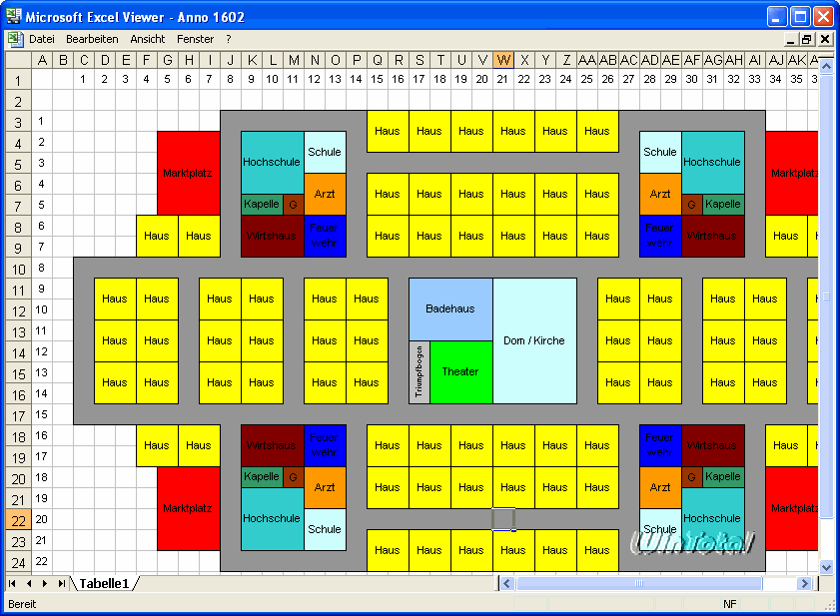Click the Badehaus cell block

(x=450, y=309)
